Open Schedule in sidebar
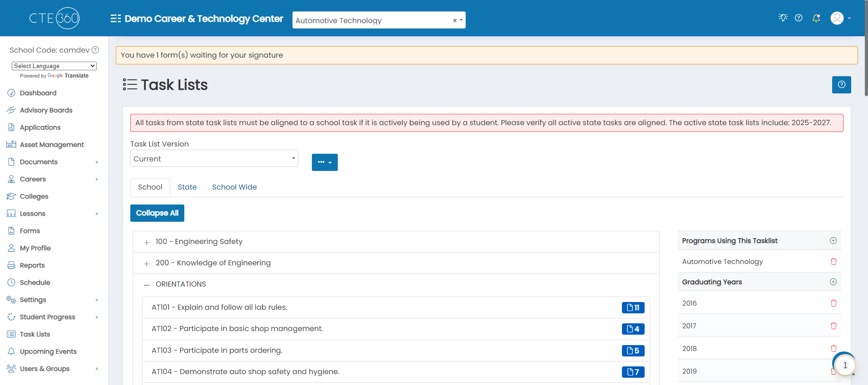The image size is (868, 385). point(35,283)
